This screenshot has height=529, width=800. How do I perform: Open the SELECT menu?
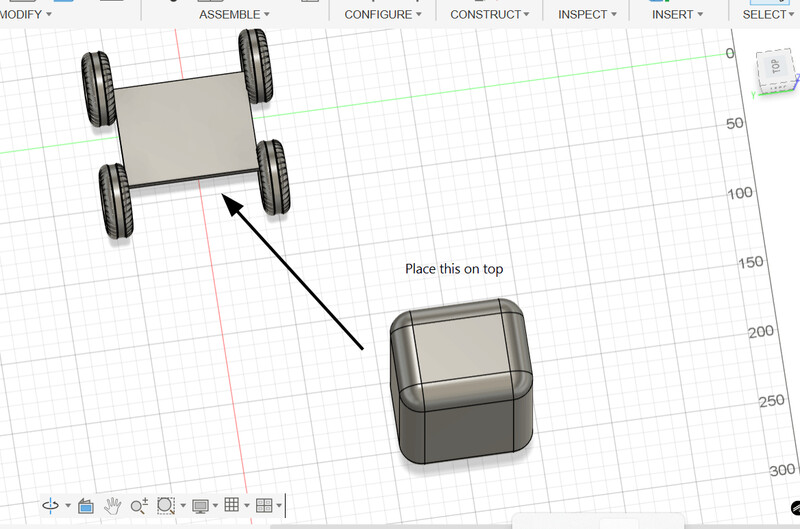click(768, 14)
